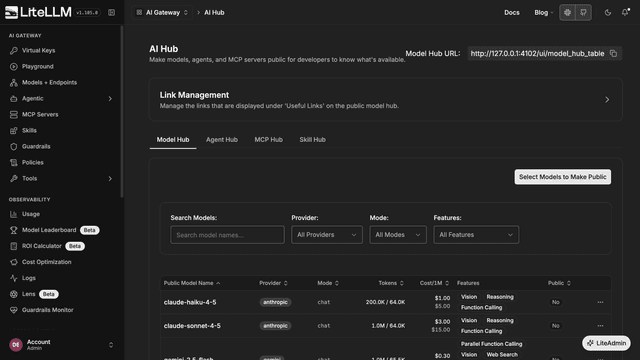Click the v1.105.0 version badge
The height and width of the screenshot is (360, 640).
[87, 13]
